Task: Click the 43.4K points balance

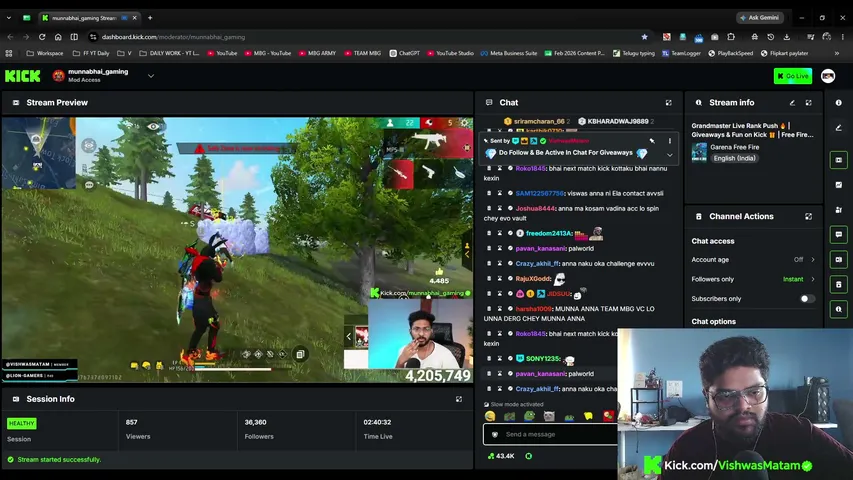Action: coord(501,456)
